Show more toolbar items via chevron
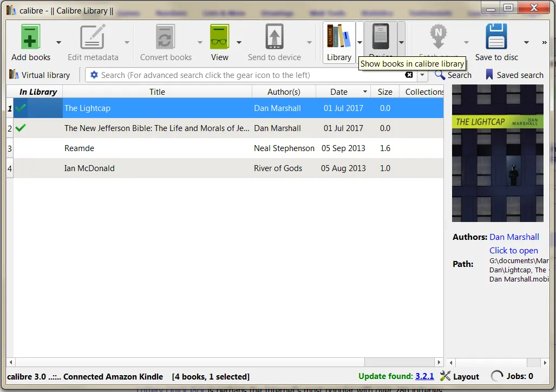Screen dimensions: 556x392 544,42
